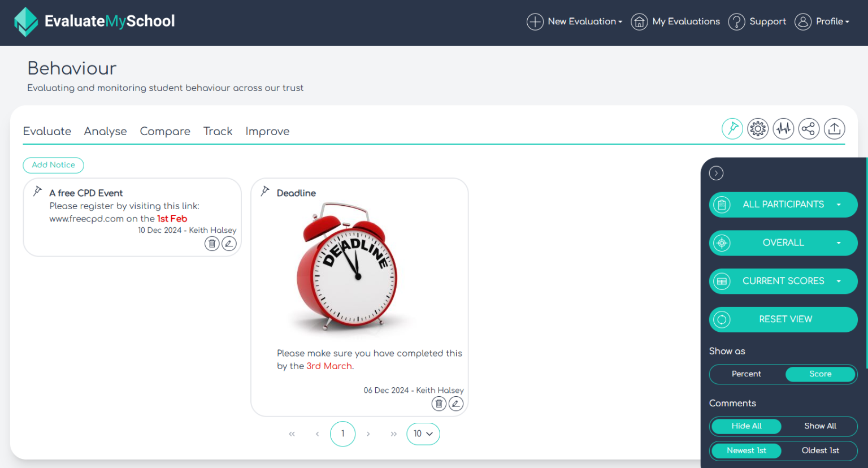
Task: Open the settings gear icon
Action: pyautogui.click(x=758, y=128)
